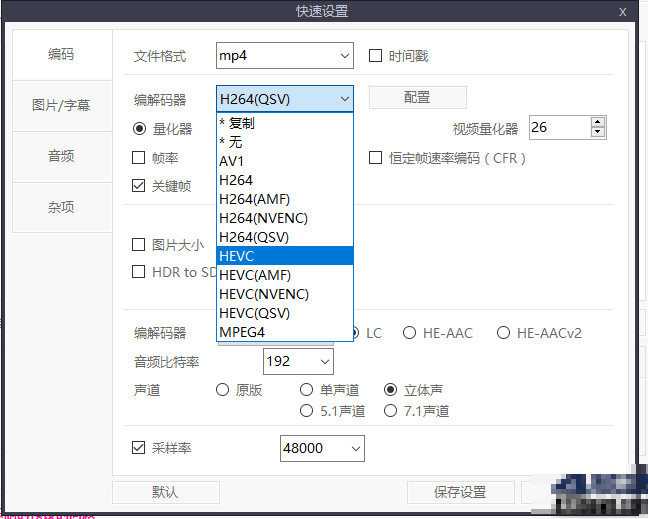This screenshot has height=519, width=648.
Task: Select 立体声 channel option
Action: (391, 390)
